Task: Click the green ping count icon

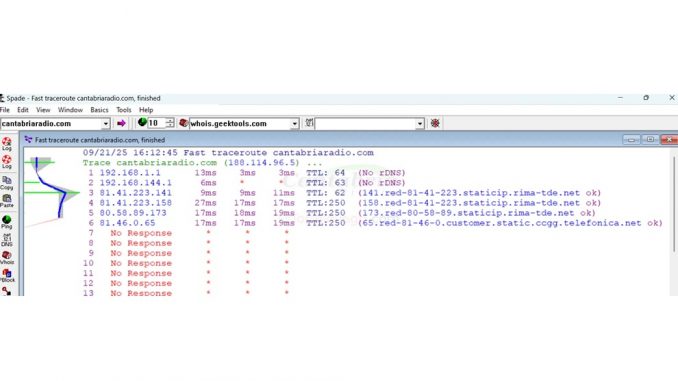Action: [142, 123]
